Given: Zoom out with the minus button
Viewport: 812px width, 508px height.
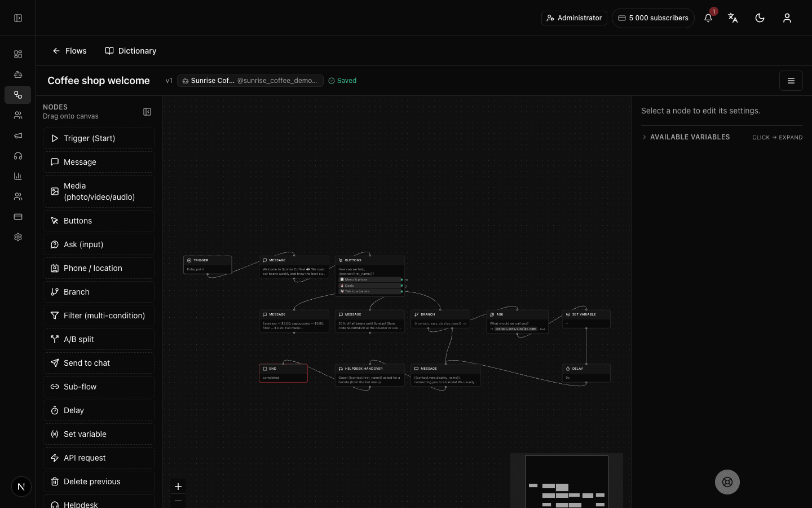Looking at the screenshot, I should point(178,501).
